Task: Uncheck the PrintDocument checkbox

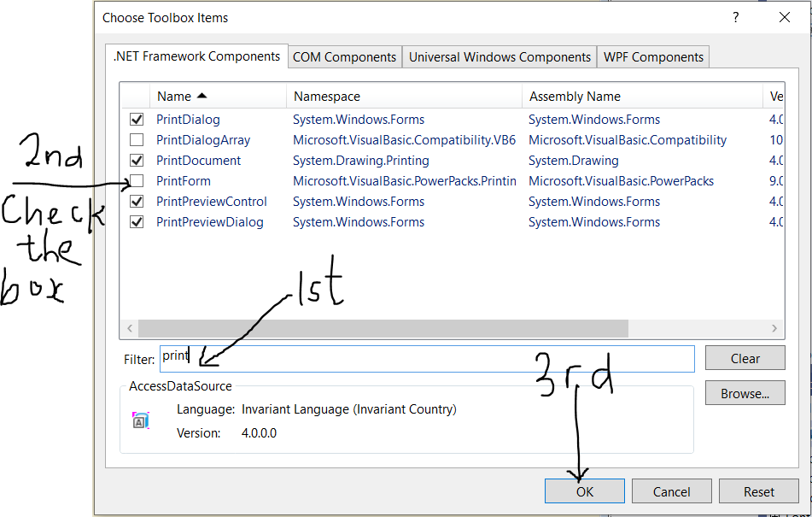Action: pos(137,161)
